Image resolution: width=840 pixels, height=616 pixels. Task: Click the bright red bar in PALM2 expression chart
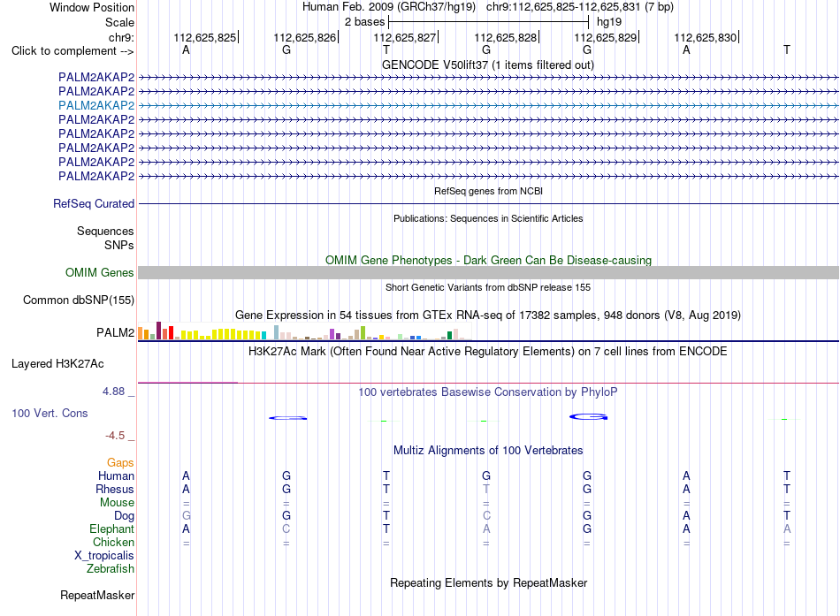coord(171,332)
